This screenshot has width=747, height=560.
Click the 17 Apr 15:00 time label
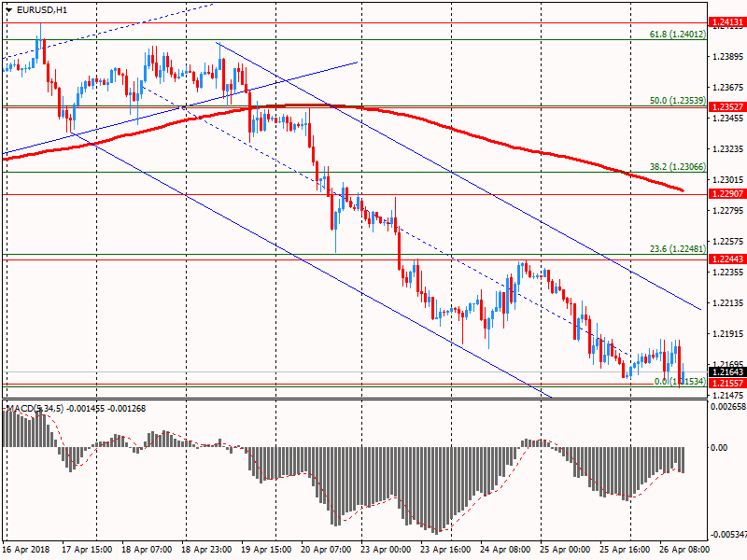[87, 550]
